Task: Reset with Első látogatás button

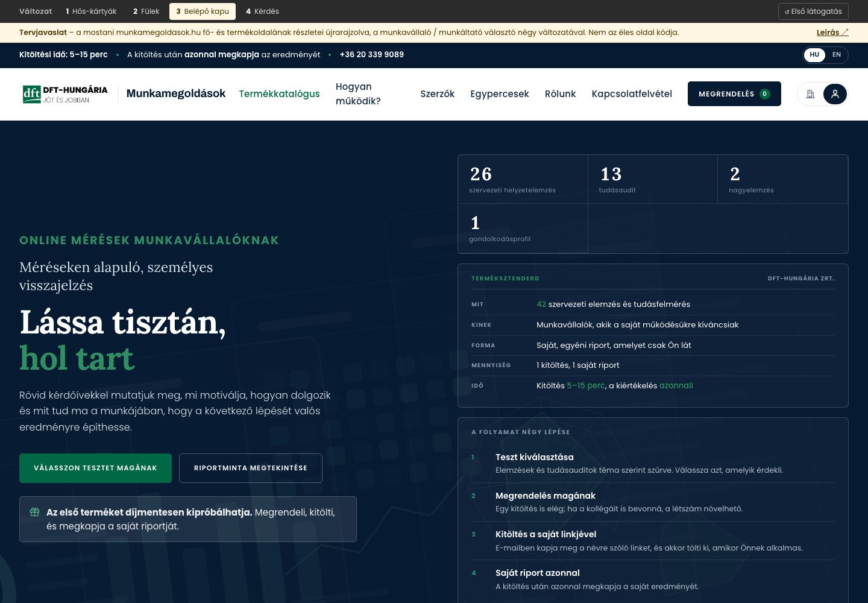Action: tap(813, 11)
